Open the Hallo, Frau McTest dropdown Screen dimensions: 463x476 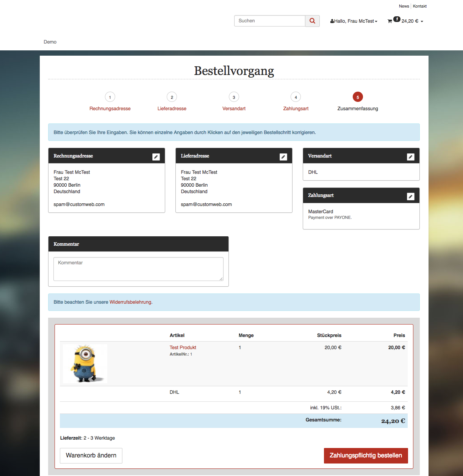[354, 21]
